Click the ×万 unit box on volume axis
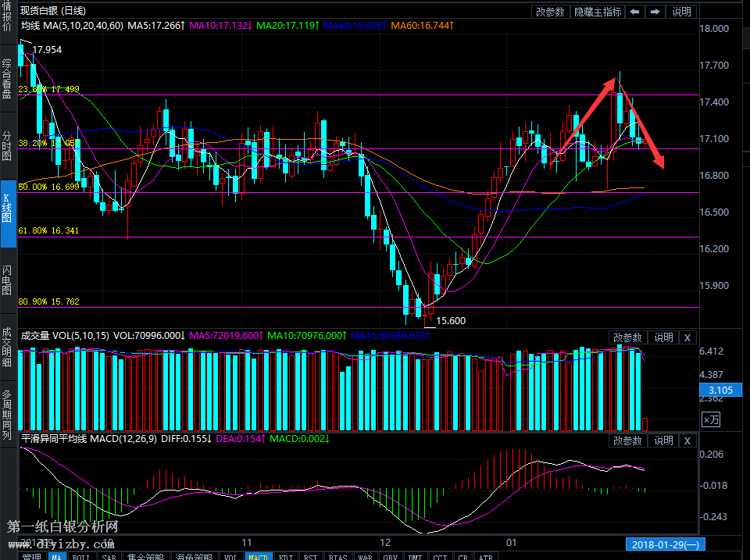This screenshot has height=560, width=750. [711, 420]
